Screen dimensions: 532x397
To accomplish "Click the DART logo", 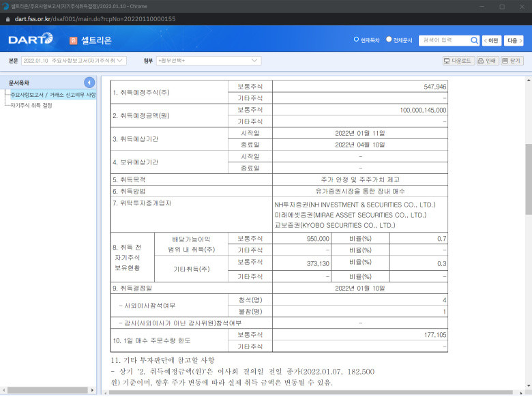I will click(31, 39).
